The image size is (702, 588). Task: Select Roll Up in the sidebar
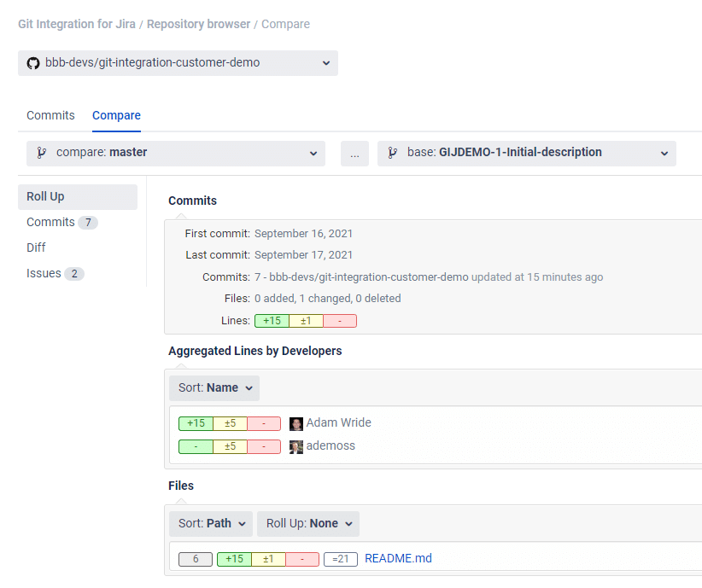46,196
